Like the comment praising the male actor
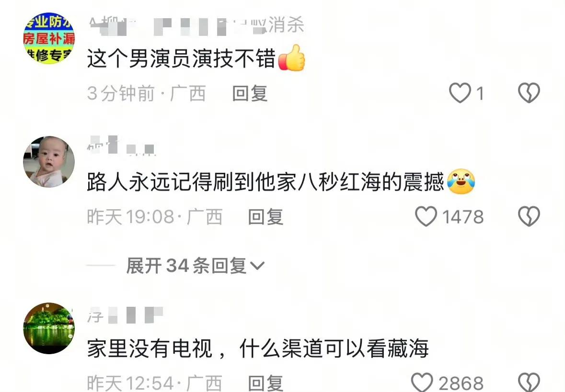 tap(460, 93)
